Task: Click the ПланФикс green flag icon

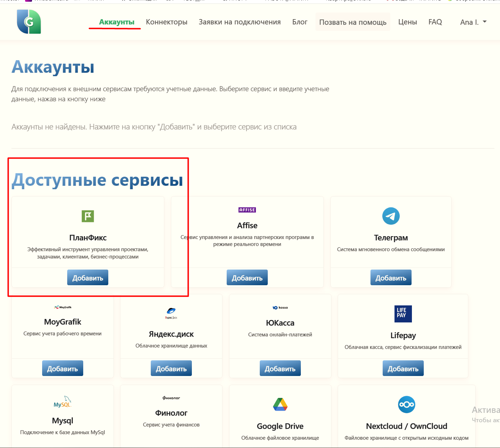Action: click(x=88, y=216)
